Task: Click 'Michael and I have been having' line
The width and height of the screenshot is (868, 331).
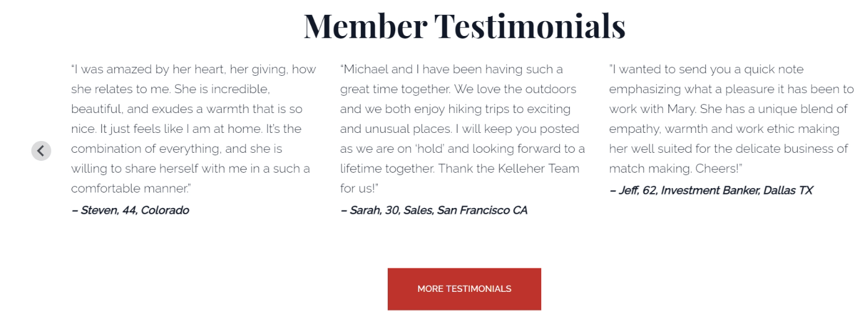Action: pos(429,69)
